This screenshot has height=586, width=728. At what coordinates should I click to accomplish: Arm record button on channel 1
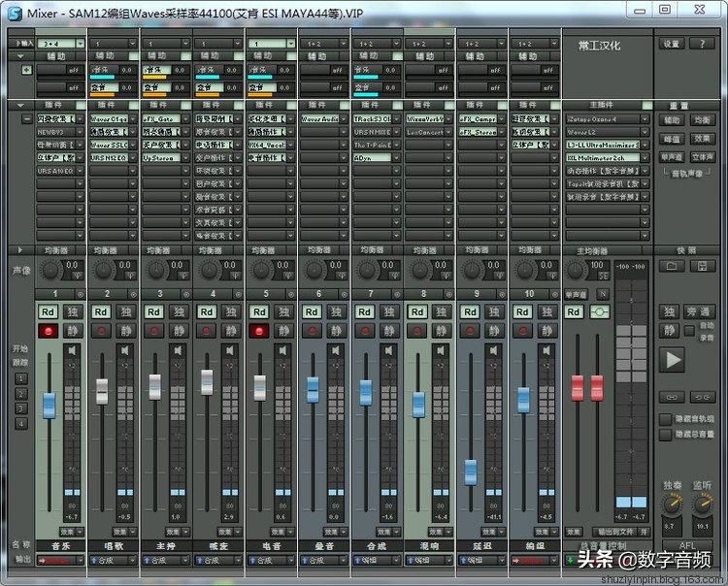tap(49, 331)
